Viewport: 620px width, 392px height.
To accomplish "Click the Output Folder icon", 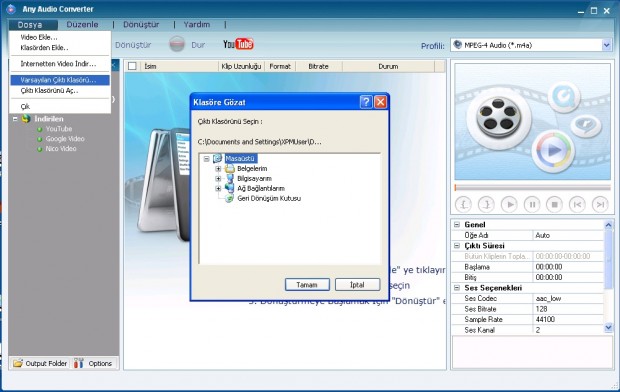I will 17,363.
